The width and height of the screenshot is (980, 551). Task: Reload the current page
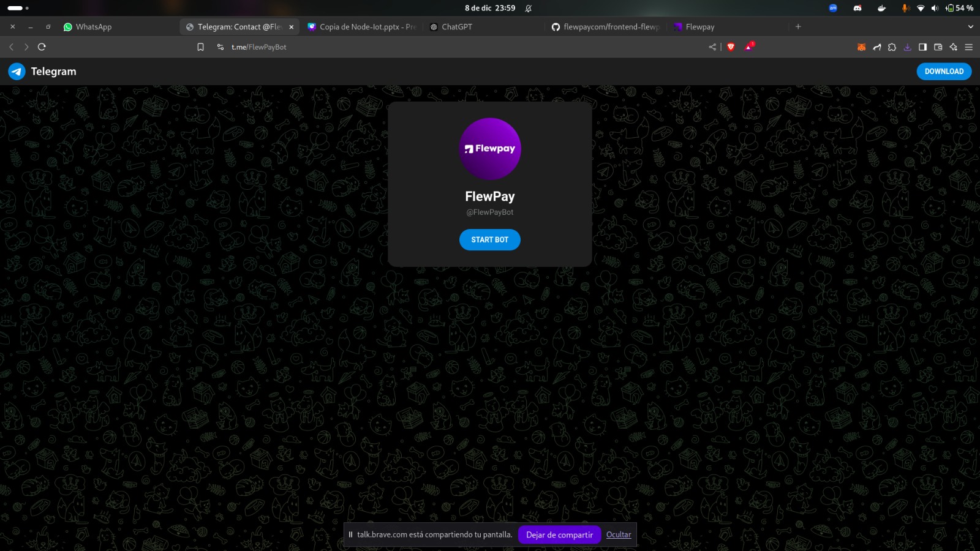pos(42,47)
